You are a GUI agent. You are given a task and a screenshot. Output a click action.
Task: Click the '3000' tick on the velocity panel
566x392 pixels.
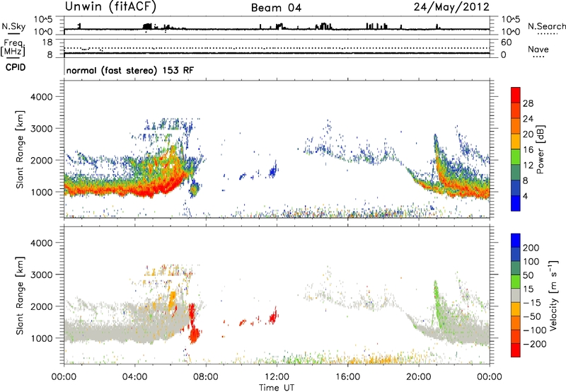[x=42, y=275]
